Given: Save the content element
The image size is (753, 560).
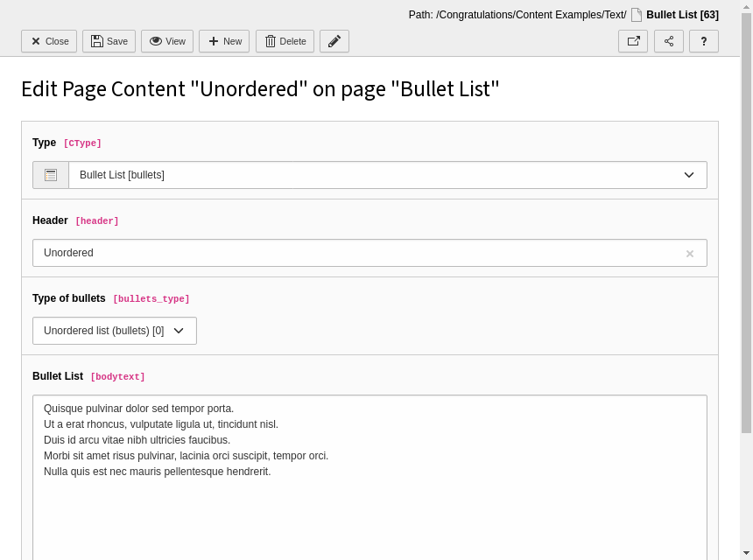Looking at the screenshot, I should click(x=109, y=41).
